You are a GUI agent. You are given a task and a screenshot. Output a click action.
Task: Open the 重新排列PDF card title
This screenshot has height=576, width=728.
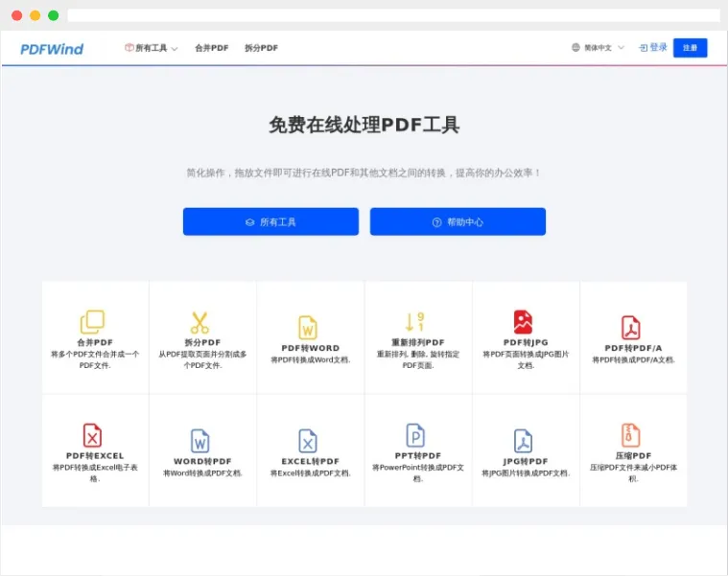point(418,343)
